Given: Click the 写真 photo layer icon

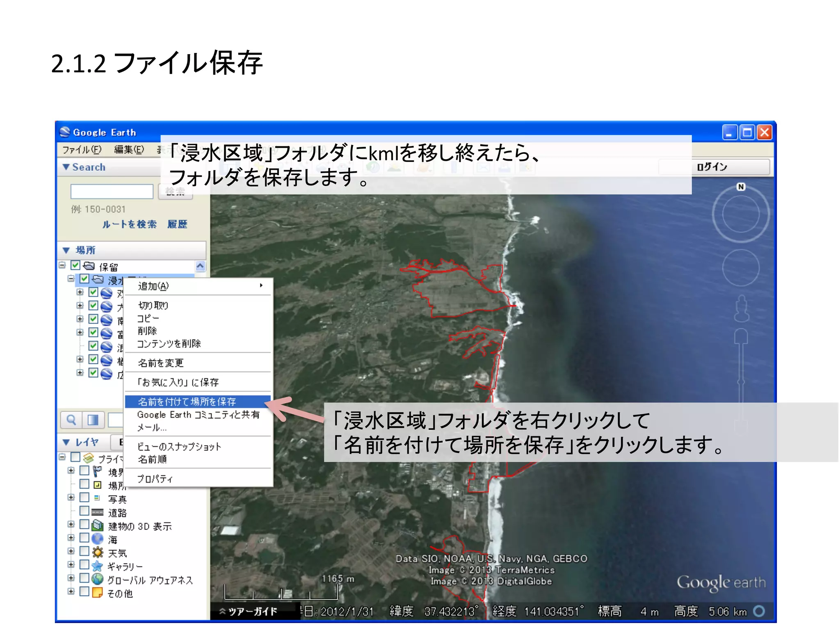Looking at the screenshot, I should point(97,498).
